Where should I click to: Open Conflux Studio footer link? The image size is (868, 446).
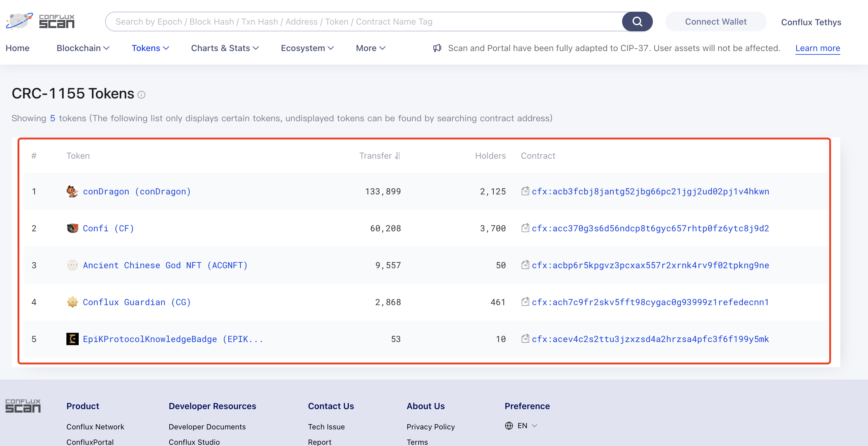tap(194, 442)
